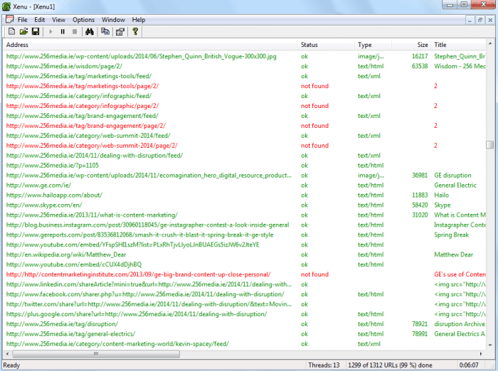498x371 pixels.
Task: Select the broken tag/marketings-tools/page/2/ URL
Action: pos(82,86)
